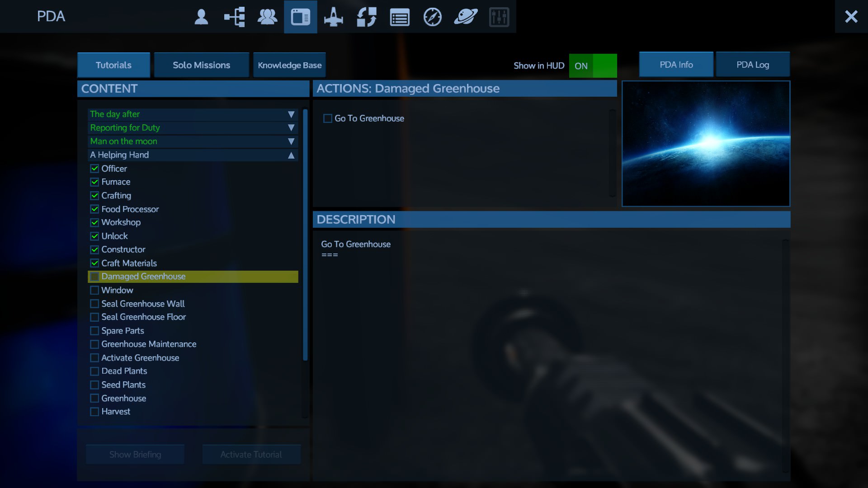Screen dimensions: 868x488
Task: Open the PDA Log tab
Action: 753,65
